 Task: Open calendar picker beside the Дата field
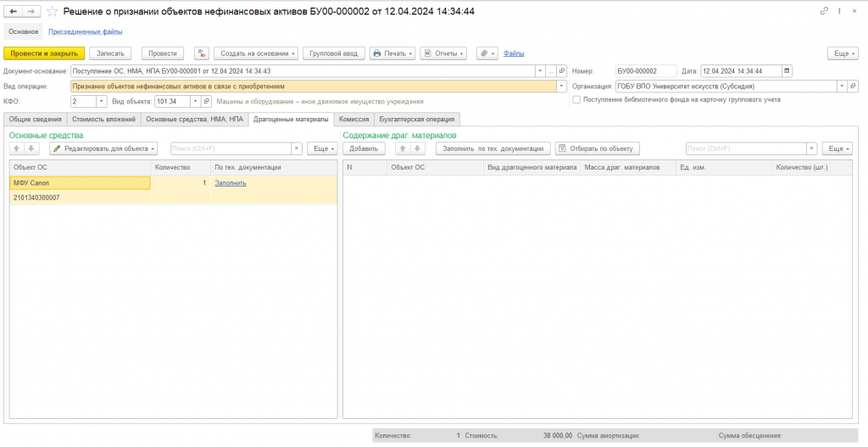(787, 71)
